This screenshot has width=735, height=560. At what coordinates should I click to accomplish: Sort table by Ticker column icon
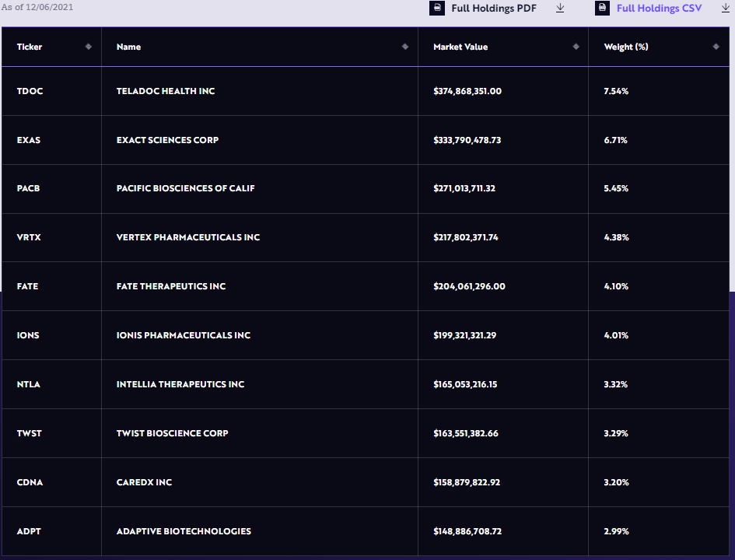click(88, 47)
